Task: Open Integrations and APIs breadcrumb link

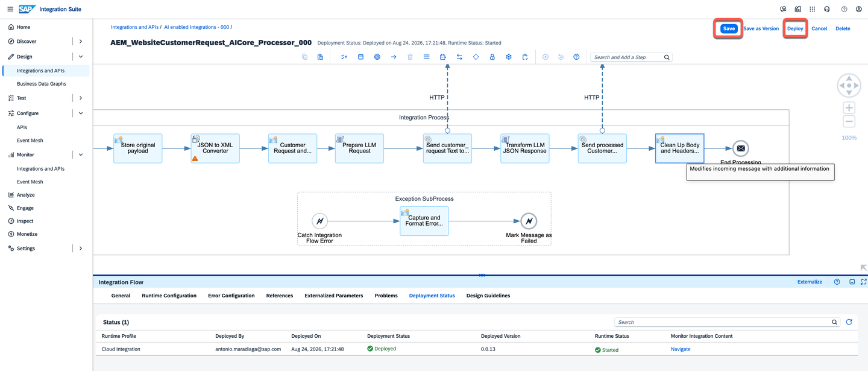Action: pyautogui.click(x=134, y=27)
